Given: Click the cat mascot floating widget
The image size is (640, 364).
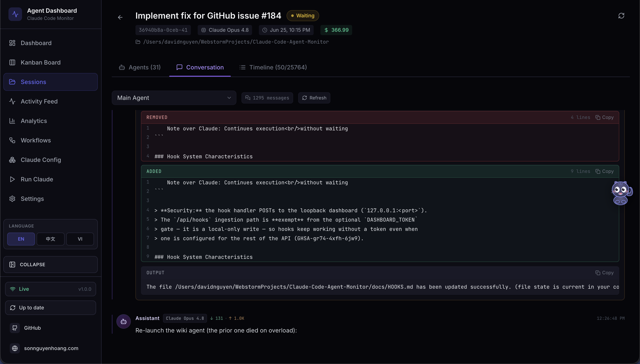Looking at the screenshot, I should [622, 193].
